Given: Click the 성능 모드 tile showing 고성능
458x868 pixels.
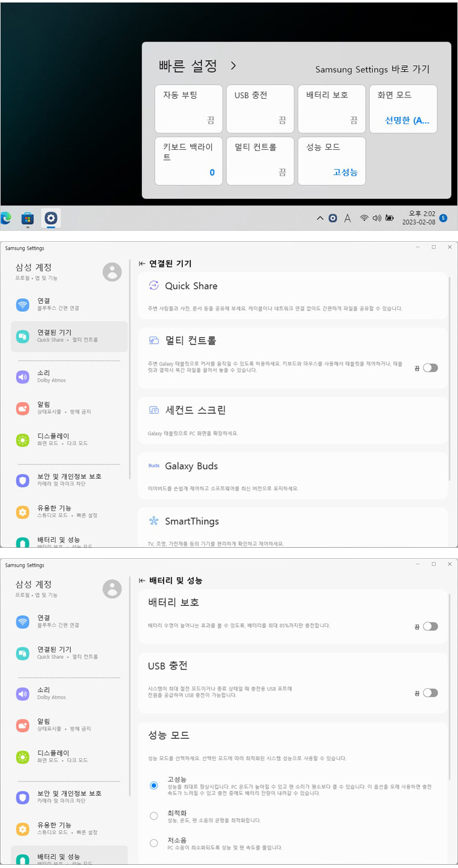Looking at the screenshot, I should click(332, 161).
